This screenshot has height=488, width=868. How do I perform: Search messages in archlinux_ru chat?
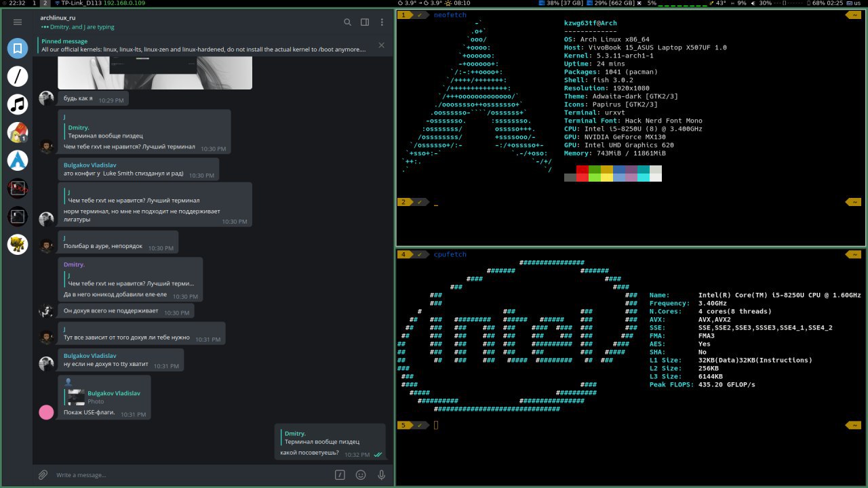[x=347, y=22]
